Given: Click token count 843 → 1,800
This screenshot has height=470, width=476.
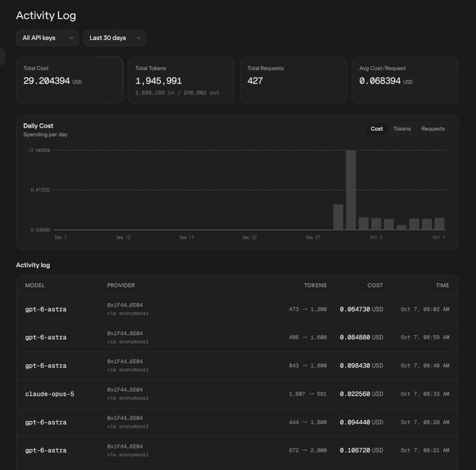Looking at the screenshot, I should point(308,366).
